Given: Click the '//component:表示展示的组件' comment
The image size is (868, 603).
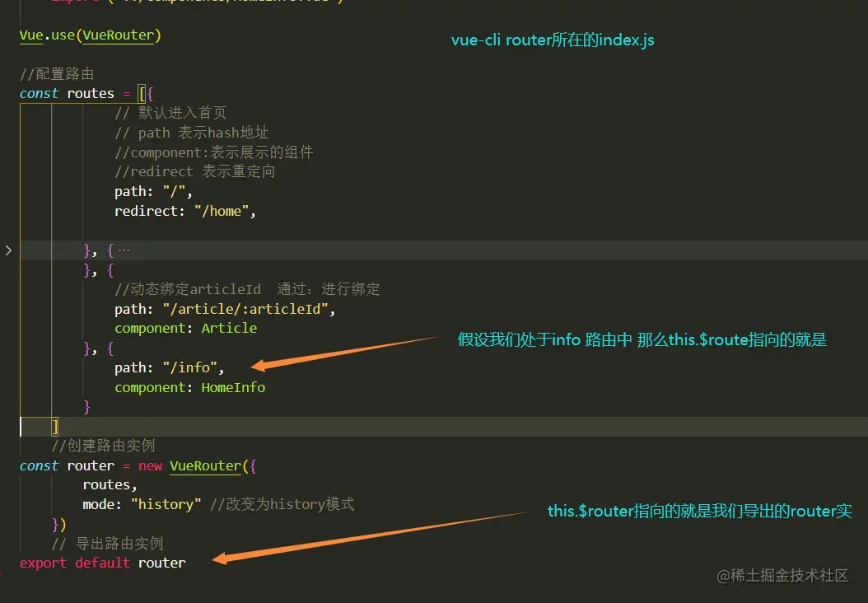Looking at the screenshot, I should tap(213, 152).
